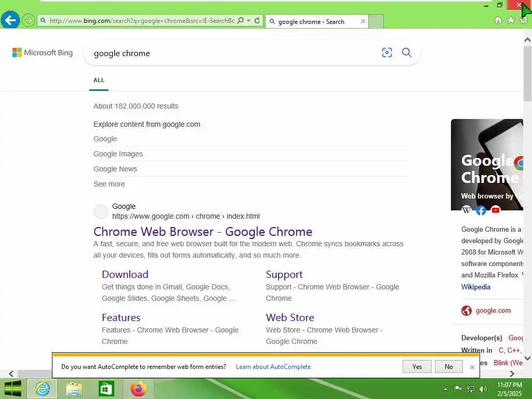Screen dimensions: 532x399
Task: Open File Explorer from the taskbar
Action: 74,389
